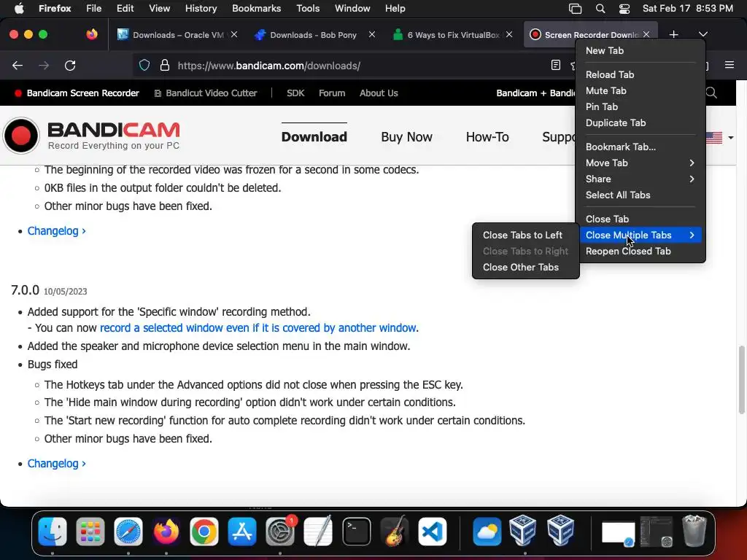Expand the Move Tab submenu
747x560 pixels.
tap(640, 163)
